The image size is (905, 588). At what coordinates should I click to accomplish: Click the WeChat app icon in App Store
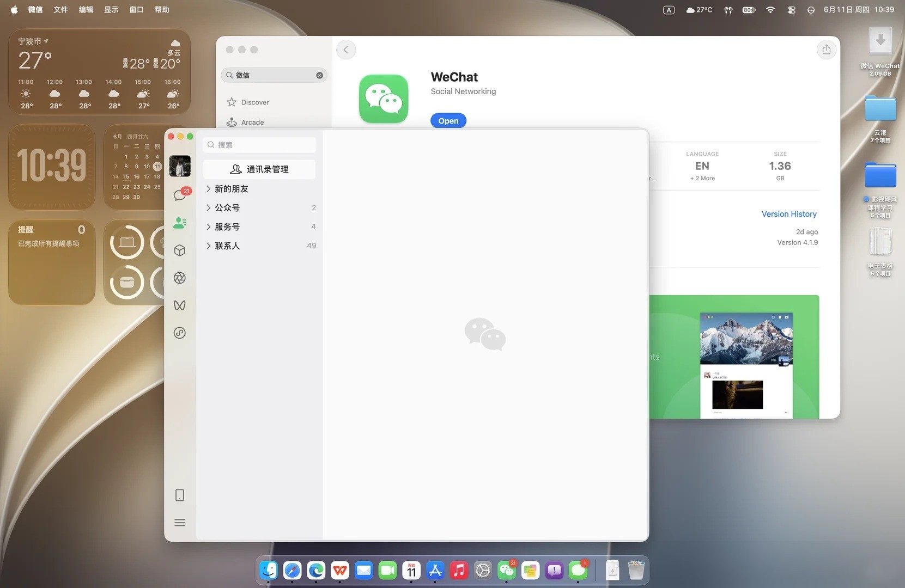pyautogui.click(x=384, y=99)
